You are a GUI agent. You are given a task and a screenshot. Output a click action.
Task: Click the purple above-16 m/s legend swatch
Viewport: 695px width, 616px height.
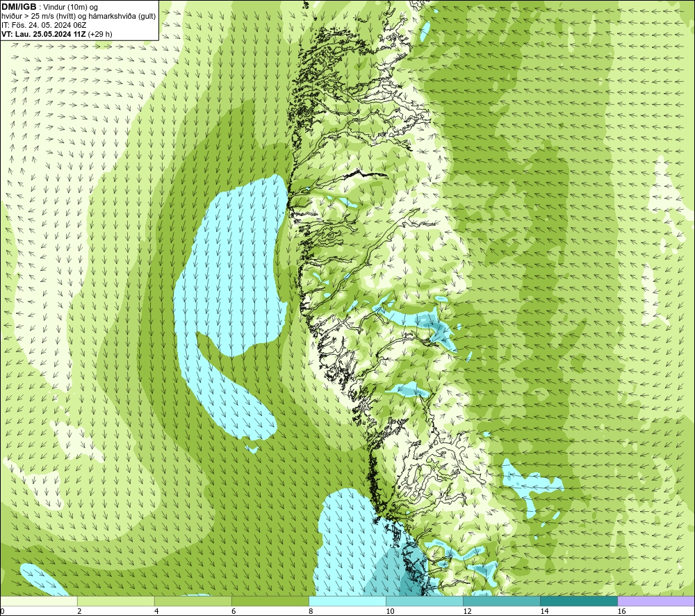click(656, 601)
